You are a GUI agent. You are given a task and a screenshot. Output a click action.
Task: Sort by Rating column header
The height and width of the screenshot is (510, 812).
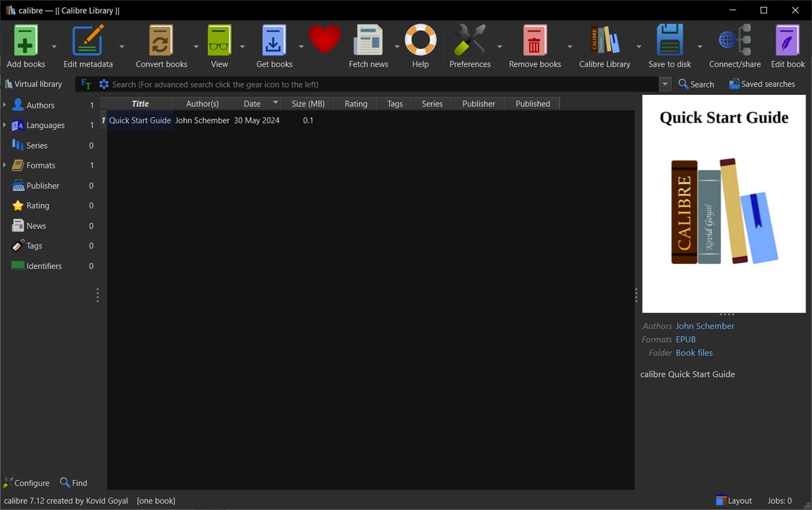pyautogui.click(x=356, y=104)
